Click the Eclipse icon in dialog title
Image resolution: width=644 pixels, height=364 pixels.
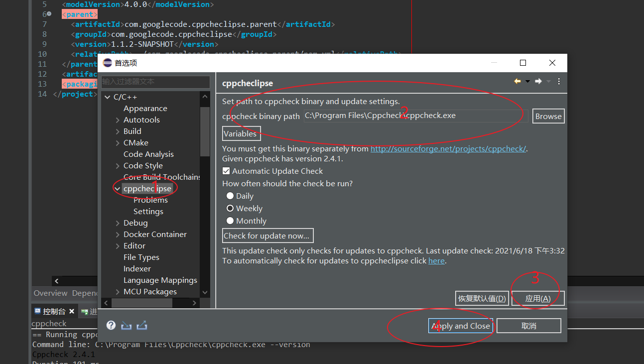point(107,63)
